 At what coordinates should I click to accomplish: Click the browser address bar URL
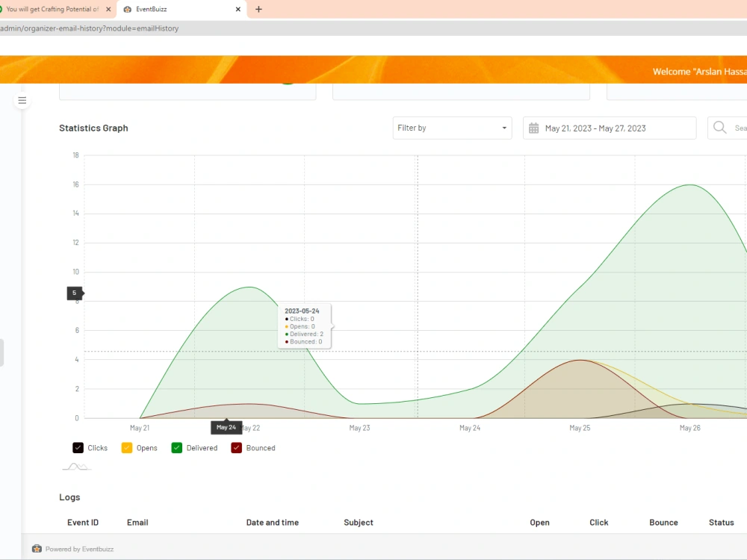(89, 28)
